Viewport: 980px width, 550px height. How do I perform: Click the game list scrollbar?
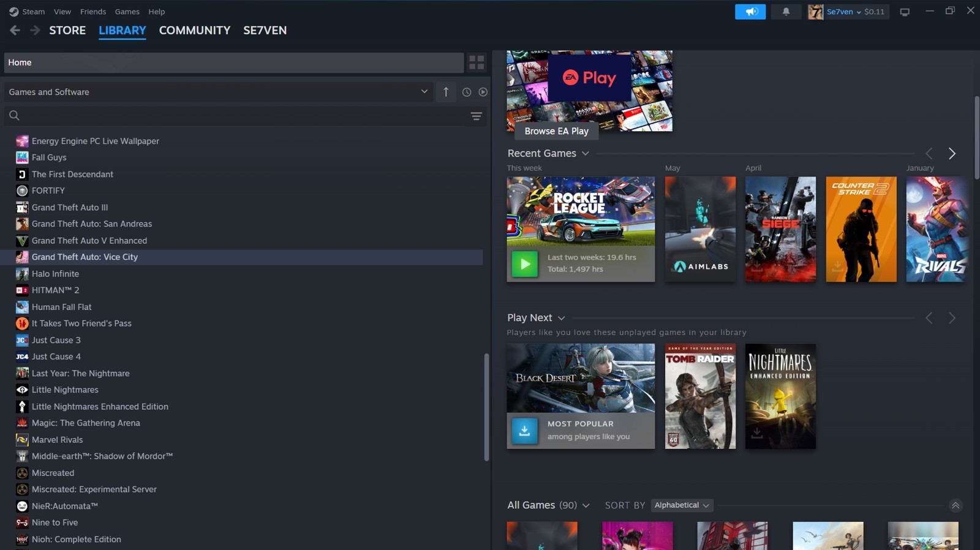486,407
